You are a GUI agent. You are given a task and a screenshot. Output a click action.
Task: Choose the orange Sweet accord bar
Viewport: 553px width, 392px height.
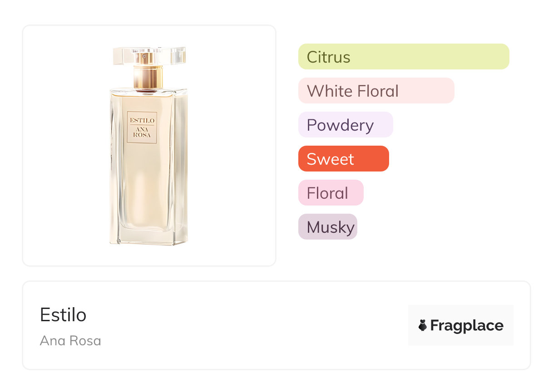343,159
